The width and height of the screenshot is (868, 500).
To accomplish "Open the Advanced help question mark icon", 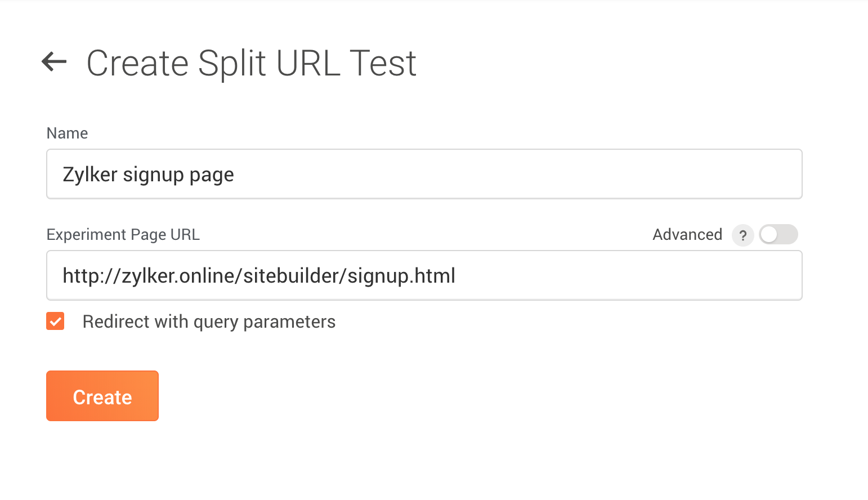I will (x=743, y=235).
